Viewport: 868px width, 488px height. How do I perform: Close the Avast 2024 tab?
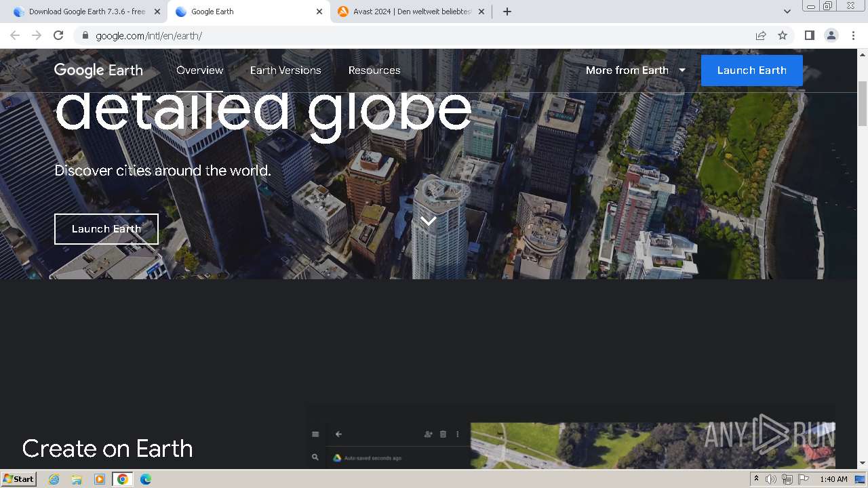(x=481, y=12)
